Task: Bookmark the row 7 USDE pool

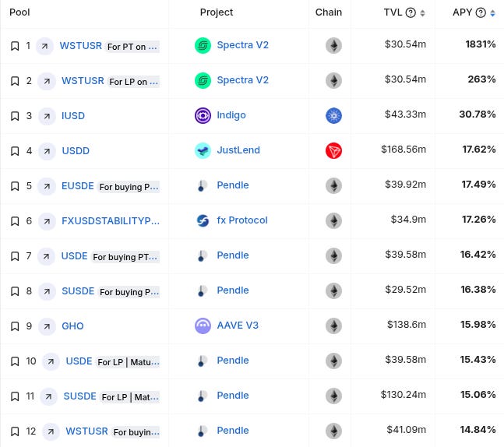Action: [15, 256]
